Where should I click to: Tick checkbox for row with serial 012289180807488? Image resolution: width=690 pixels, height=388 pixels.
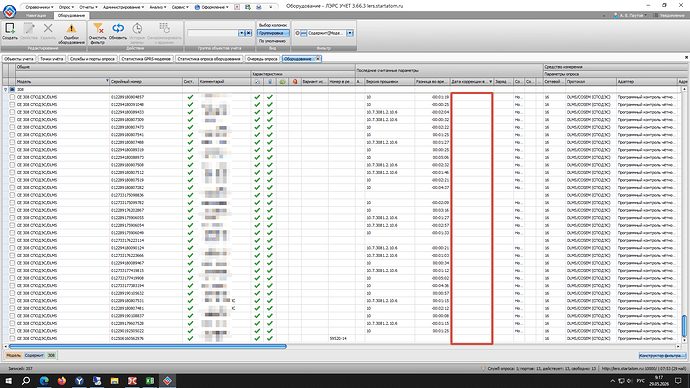point(12,142)
